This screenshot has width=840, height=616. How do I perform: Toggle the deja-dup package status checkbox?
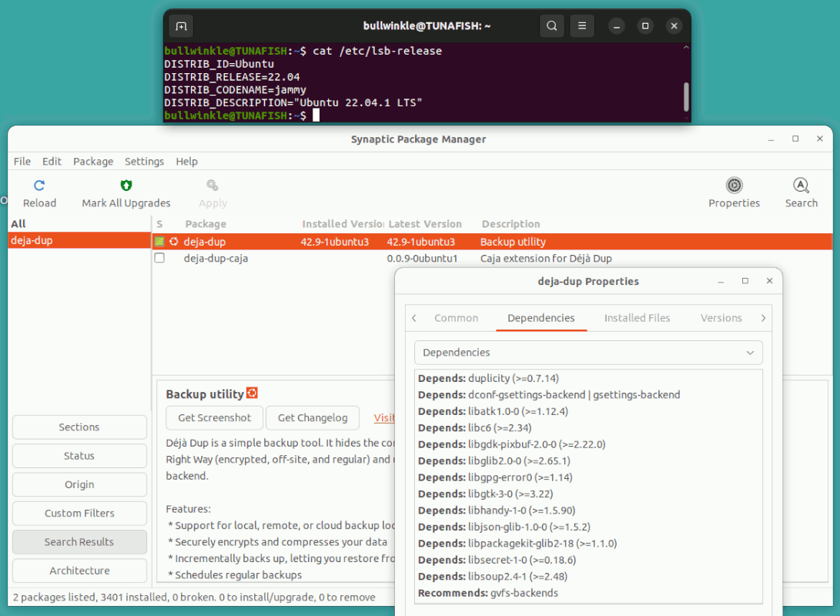[x=159, y=242]
